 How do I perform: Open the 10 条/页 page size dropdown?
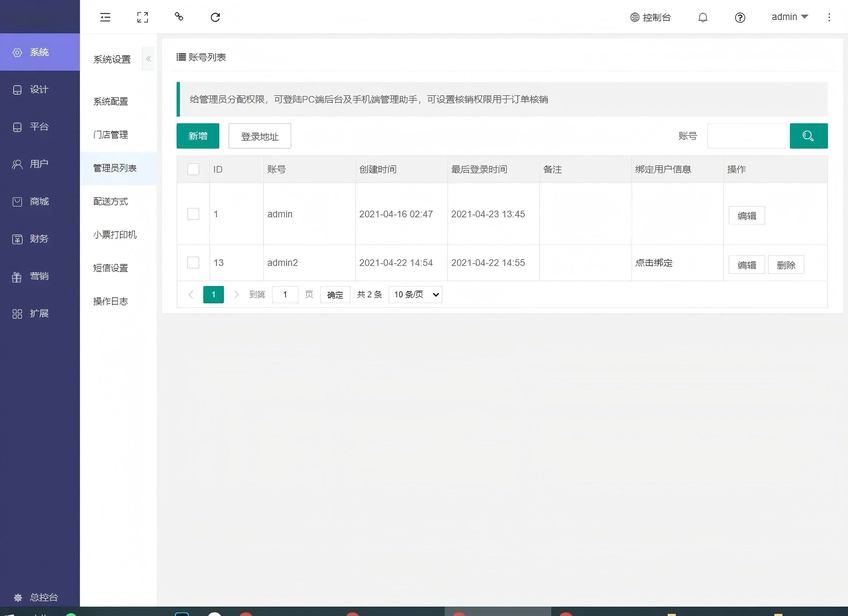[415, 295]
